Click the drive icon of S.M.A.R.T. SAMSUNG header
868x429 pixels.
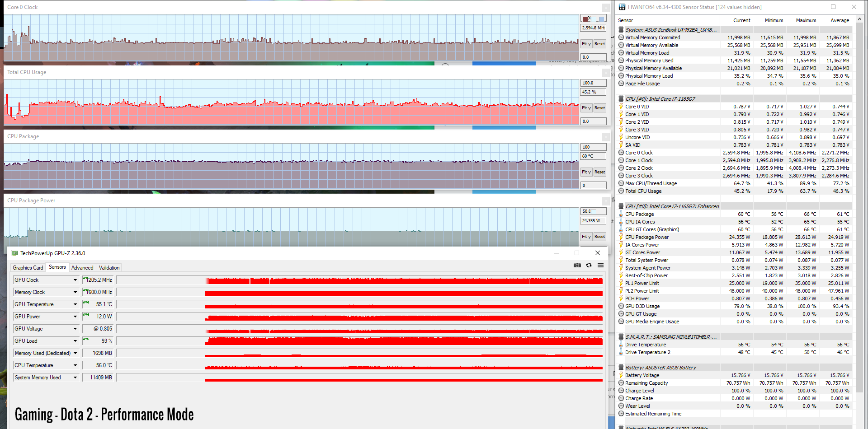click(x=621, y=336)
